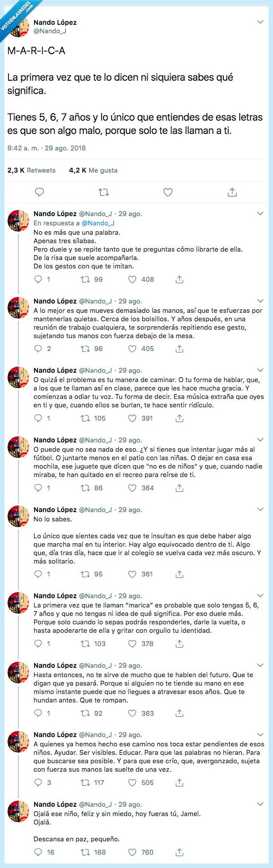Share the 'No lo sabes' tweet
Viewport: 273px width, 868px height.
point(179,574)
